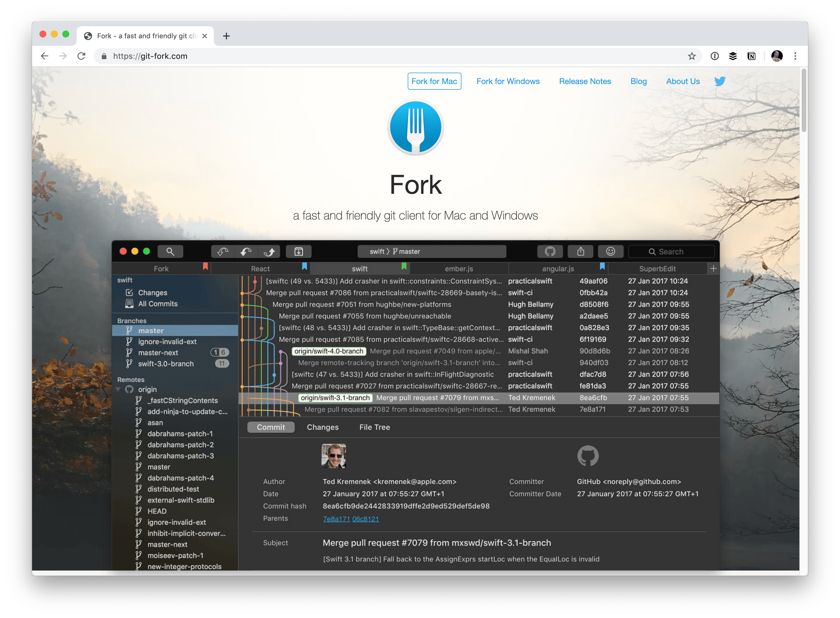
Task: Click the Fork for Windows link
Action: pos(508,81)
